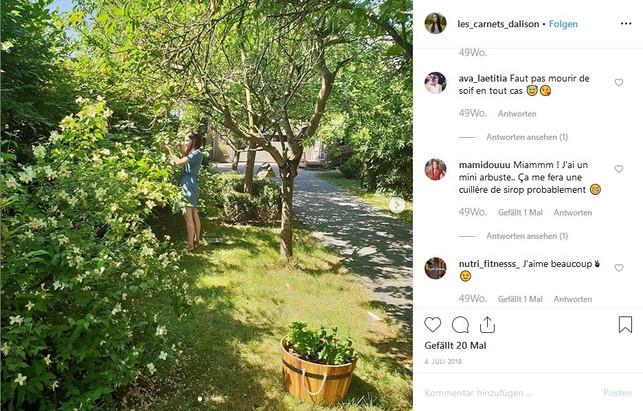Open les_carnets_dalison profile picture

(435, 23)
